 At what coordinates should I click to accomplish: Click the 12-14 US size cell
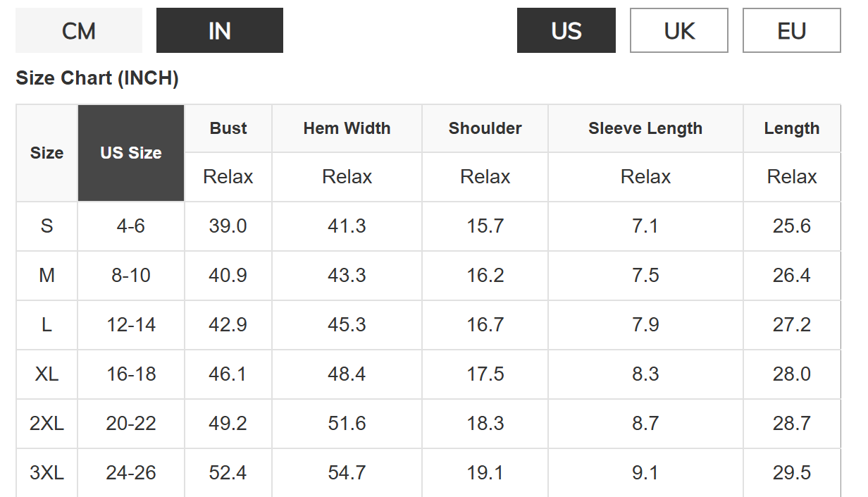pyautogui.click(x=131, y=325)
